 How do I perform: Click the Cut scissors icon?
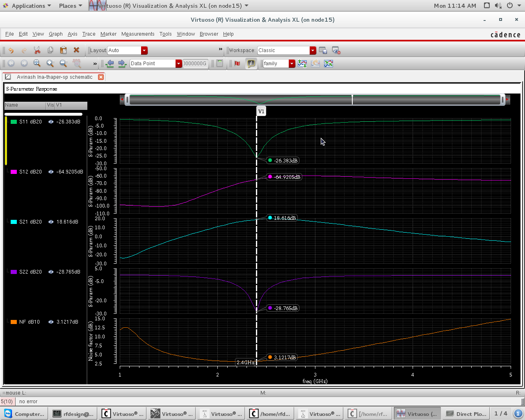(37, 50)
